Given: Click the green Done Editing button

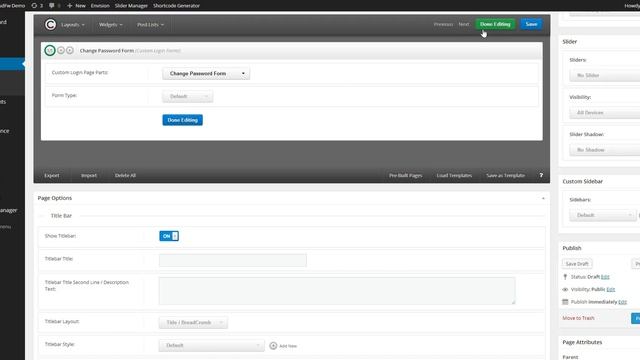Looking at the screenshot, I should (x=495, y=24).
